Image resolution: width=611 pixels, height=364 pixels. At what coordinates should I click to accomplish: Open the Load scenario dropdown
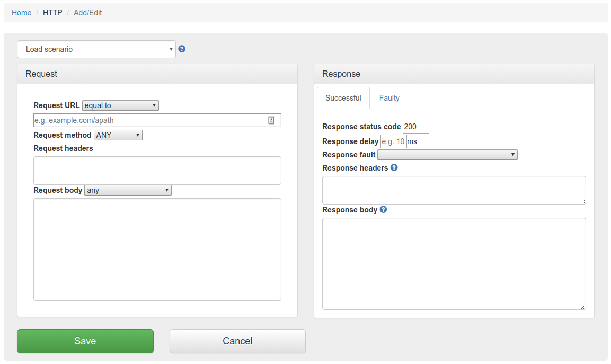[96, 49]
